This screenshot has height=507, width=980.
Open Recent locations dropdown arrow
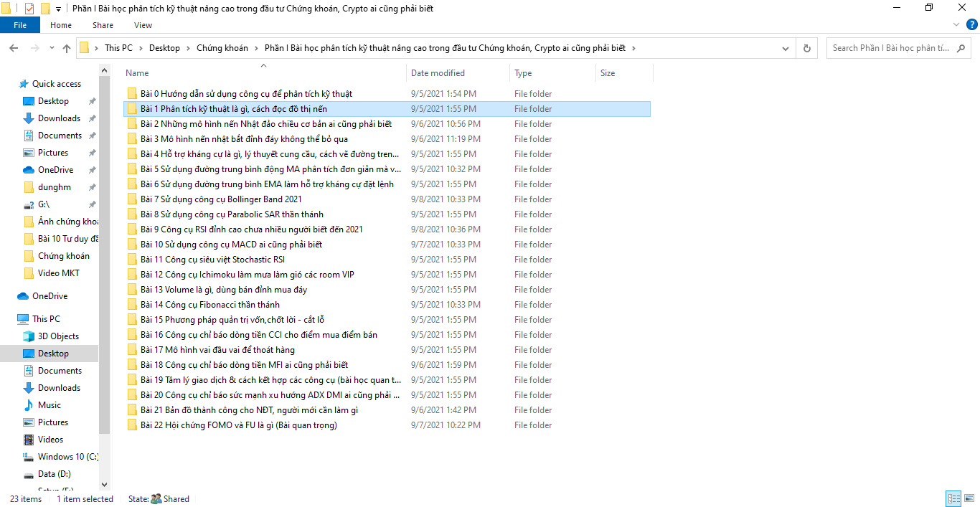tap(50, 48)
